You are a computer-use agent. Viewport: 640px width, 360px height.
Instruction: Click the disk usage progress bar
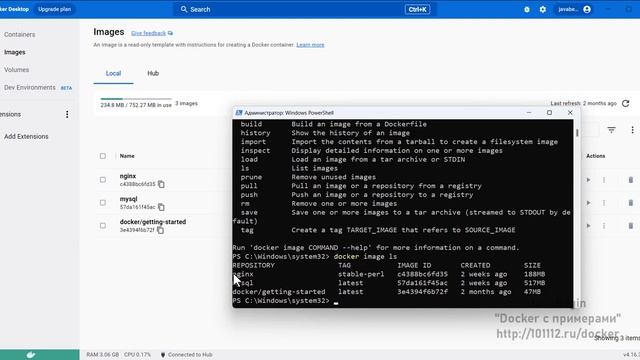136,99
